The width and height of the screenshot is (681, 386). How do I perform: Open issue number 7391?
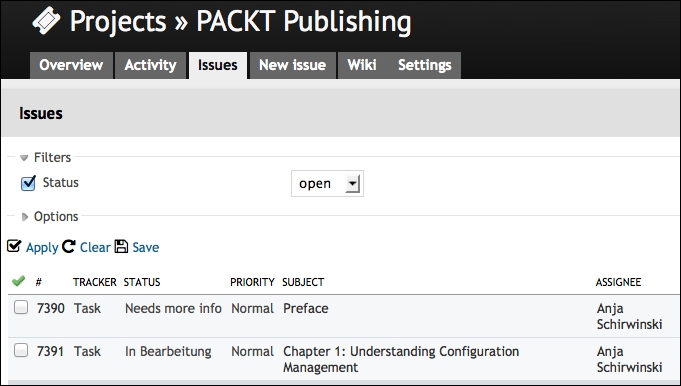(50, 351)
